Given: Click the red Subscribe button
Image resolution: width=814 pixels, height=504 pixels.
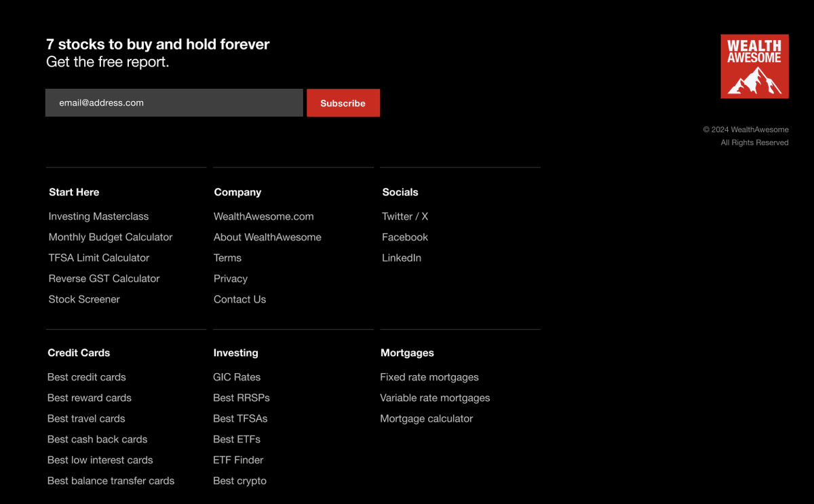Looking at the screenshot, I should [343, 103].
